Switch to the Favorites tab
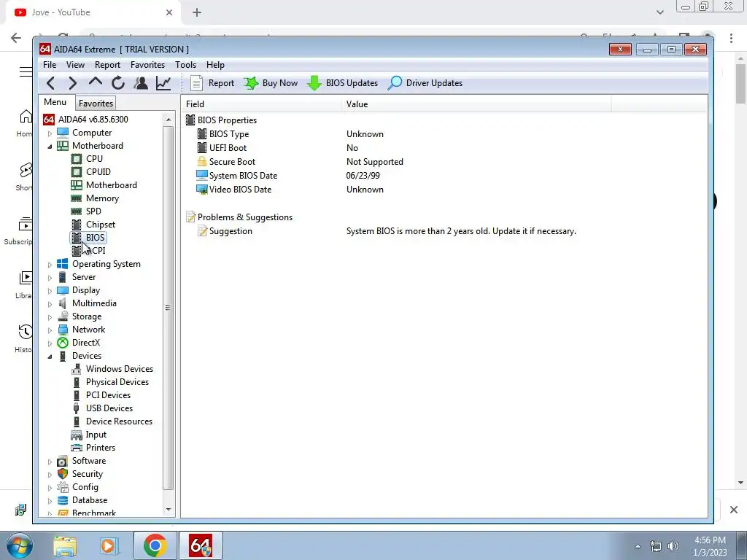747x560 pixels. click(96, 104)
